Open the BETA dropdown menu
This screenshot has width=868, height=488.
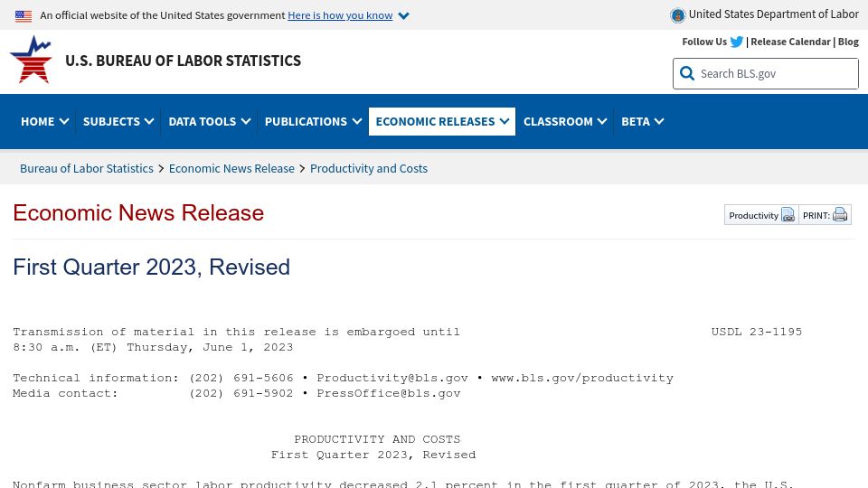(642, 122)
